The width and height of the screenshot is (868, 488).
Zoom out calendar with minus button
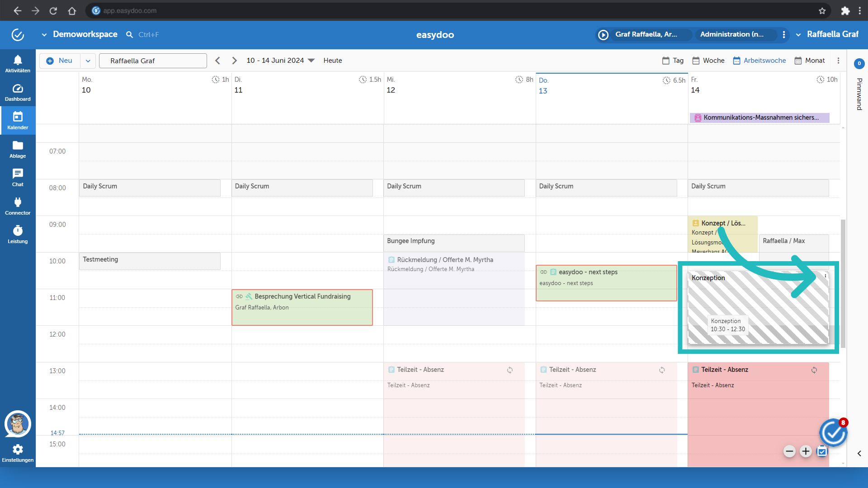tap(789, 451)
